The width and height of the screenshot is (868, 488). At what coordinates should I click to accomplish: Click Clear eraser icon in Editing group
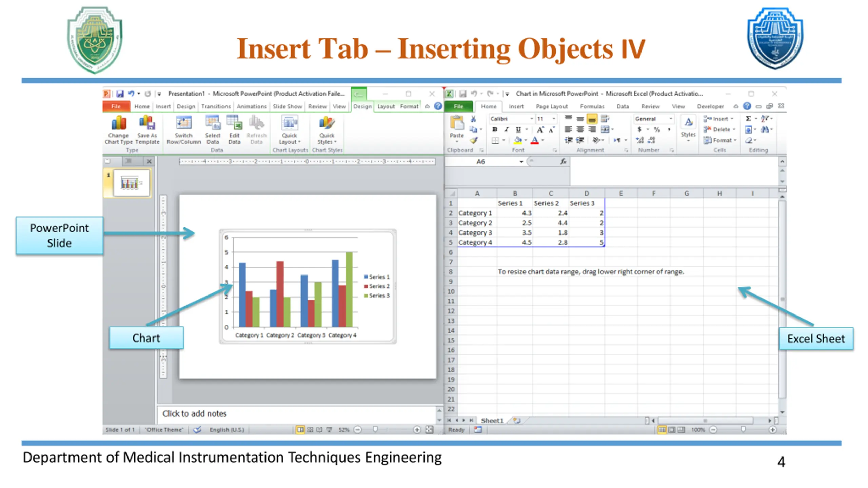pos(749,140)
